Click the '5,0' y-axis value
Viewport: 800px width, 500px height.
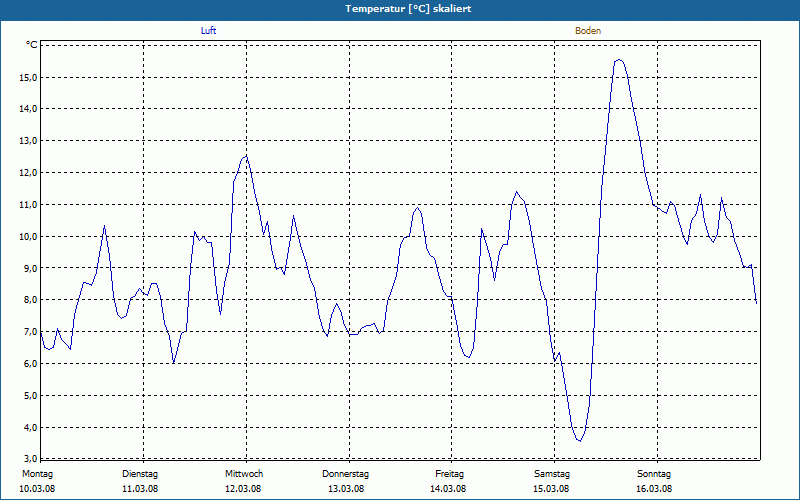click(30, 395)
